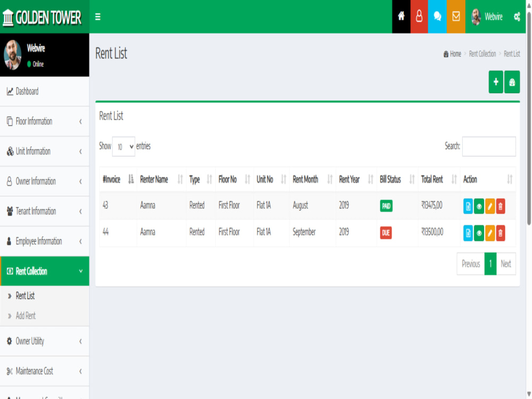The height and width of the screenshot is (399, 532).
Task: Sort by Rent Month column
Action: point(312,179)
